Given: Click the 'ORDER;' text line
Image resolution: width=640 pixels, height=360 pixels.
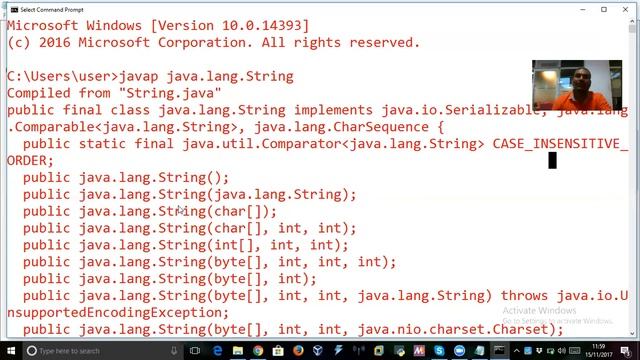Looking at the screenshot, I should (30, 161).
